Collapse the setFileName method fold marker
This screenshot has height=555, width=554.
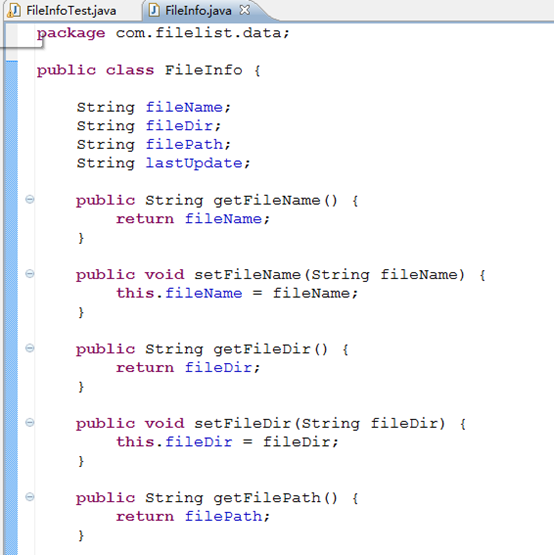click(30, 274)
